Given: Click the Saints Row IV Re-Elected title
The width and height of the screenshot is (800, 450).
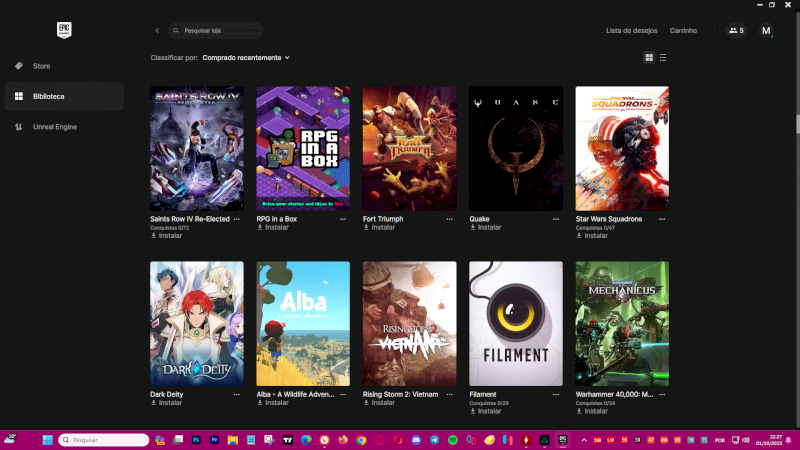Looking at the screenshot, I should [x=190, y=219].
